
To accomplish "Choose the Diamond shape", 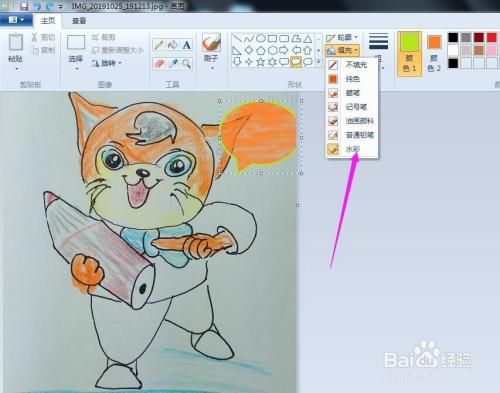I will tap(249, 51).
